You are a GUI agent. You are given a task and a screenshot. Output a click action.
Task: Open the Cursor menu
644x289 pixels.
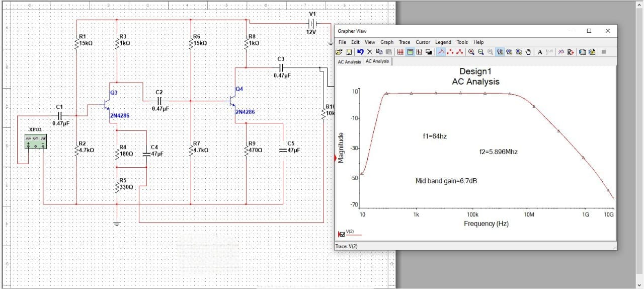tap(423, 42)
